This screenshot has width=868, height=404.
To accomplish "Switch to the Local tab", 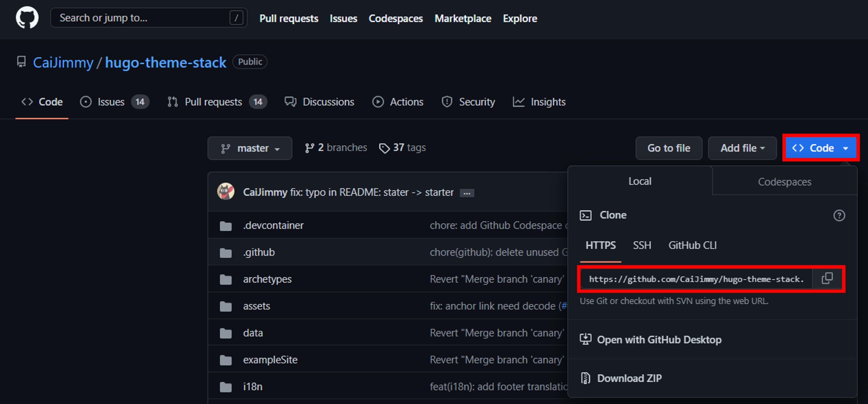I will pos(640,181).
